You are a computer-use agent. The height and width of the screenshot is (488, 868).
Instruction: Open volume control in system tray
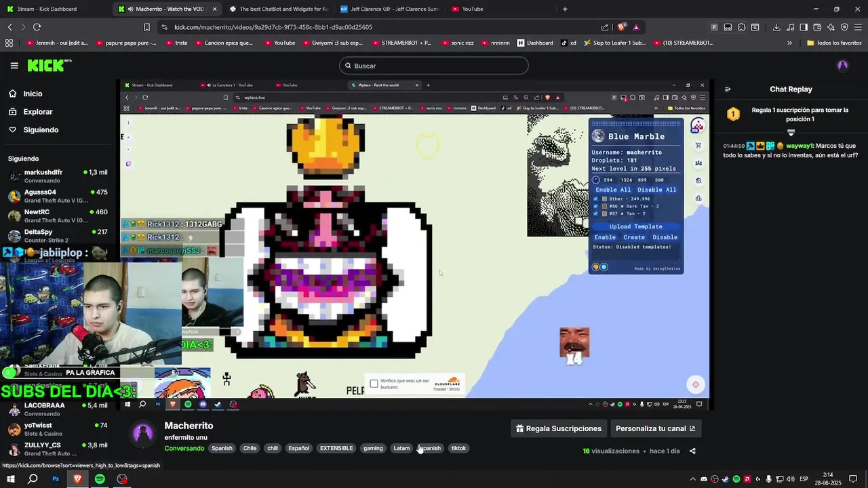(x=790, y=479)
